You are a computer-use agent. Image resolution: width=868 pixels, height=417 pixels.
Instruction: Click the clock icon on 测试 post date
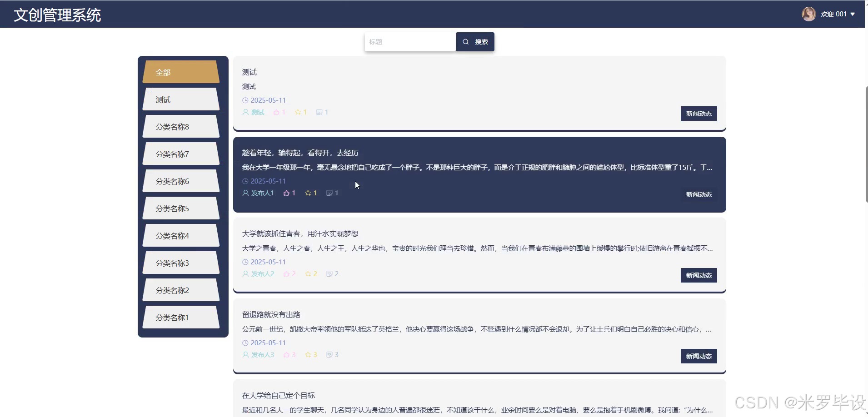click(245, 100)
